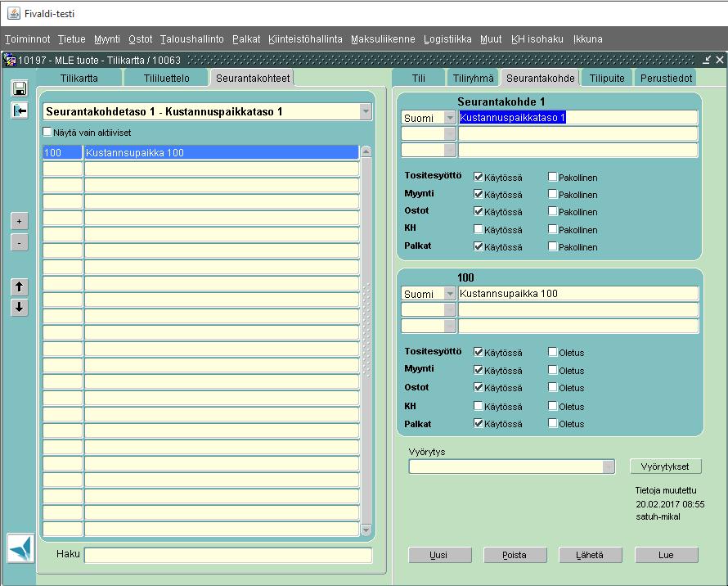This screenshot has height=586, width=728.
Task: Open Suomi language dropdown in the 100 section
Action: point(449,294)
